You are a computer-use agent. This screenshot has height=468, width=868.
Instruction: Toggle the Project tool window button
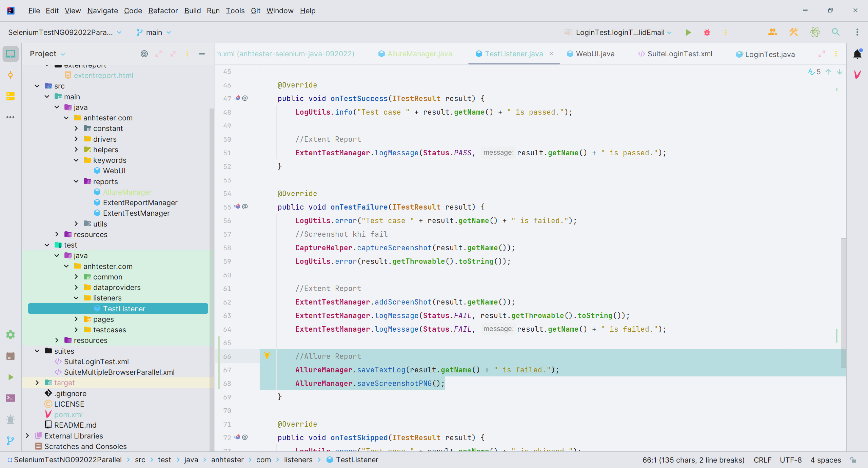pos(11,54)
